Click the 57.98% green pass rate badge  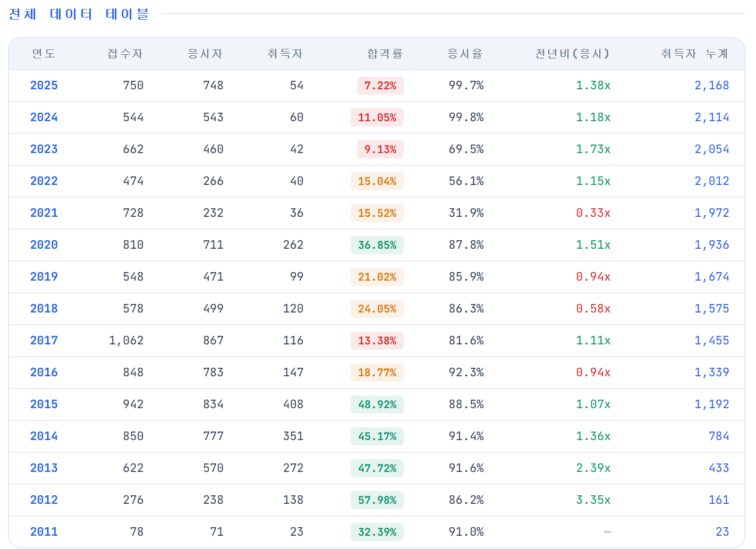(x=377, y=500)
